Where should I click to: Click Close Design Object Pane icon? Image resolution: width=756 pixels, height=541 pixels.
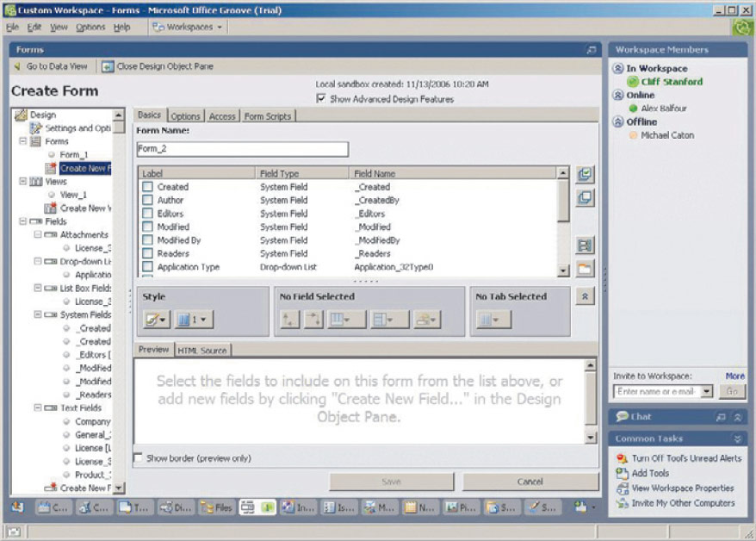tap(108, 66)
